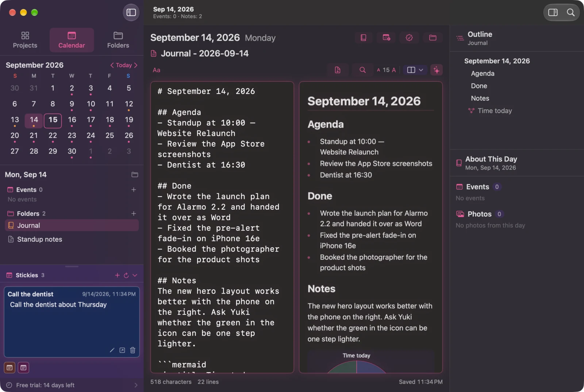Click the 'Saved 11:34 PM' status text
The height and width of the screenshot is (392, 584).
tap(420, 382)
